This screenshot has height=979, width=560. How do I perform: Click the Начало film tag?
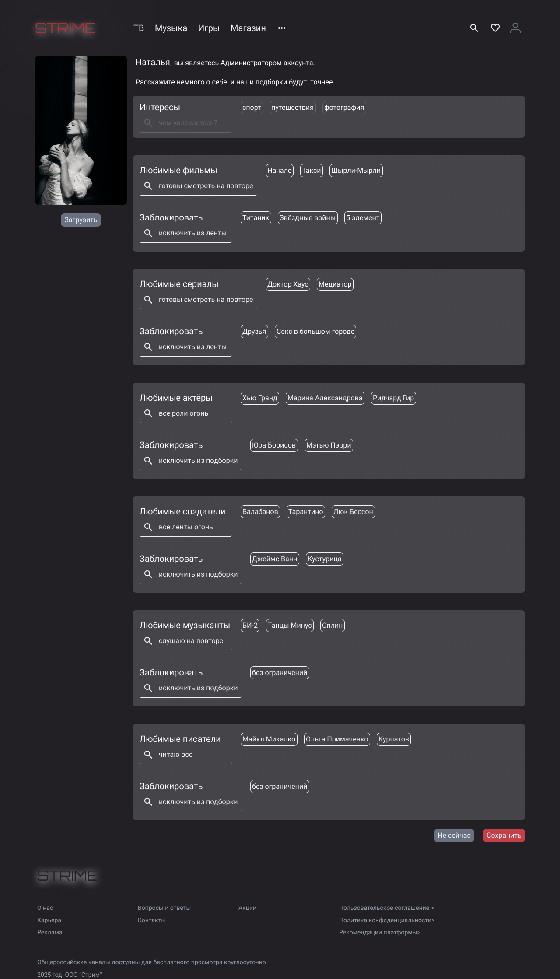tap(280, 171)
